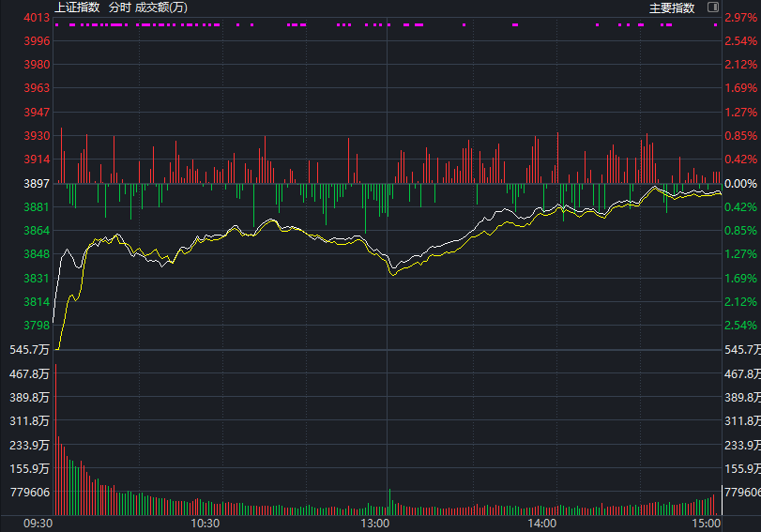Screen dimensions: 761x532
Task: Click the 3798 lowest price label
Action: 37,326
